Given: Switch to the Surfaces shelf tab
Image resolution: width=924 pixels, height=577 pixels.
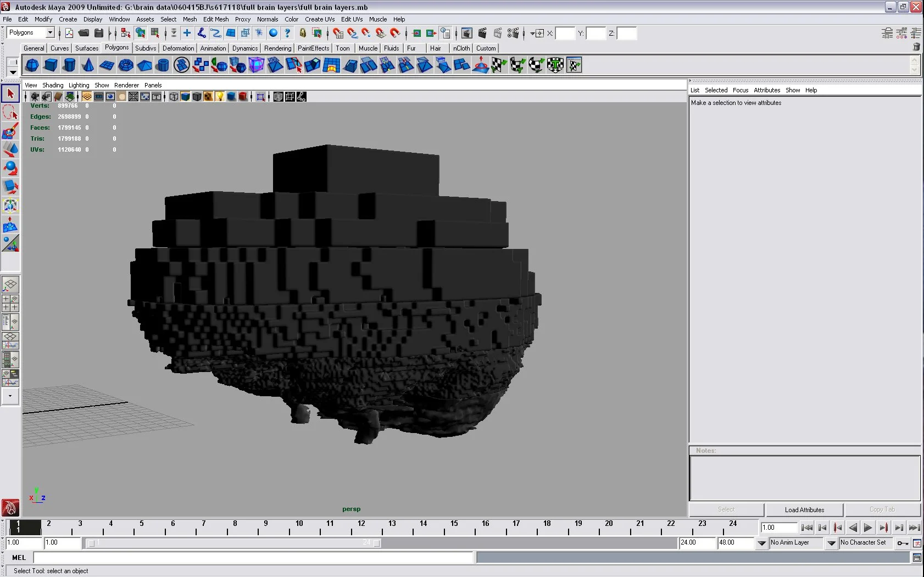Looking at the screenshot, I should [87, 48].
